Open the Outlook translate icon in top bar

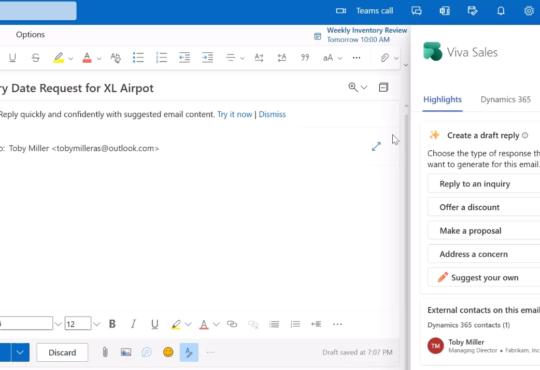[x=445, y=11]
